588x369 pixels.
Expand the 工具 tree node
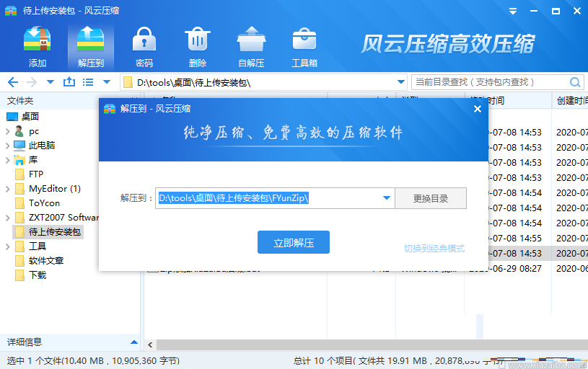pos(7,247)
